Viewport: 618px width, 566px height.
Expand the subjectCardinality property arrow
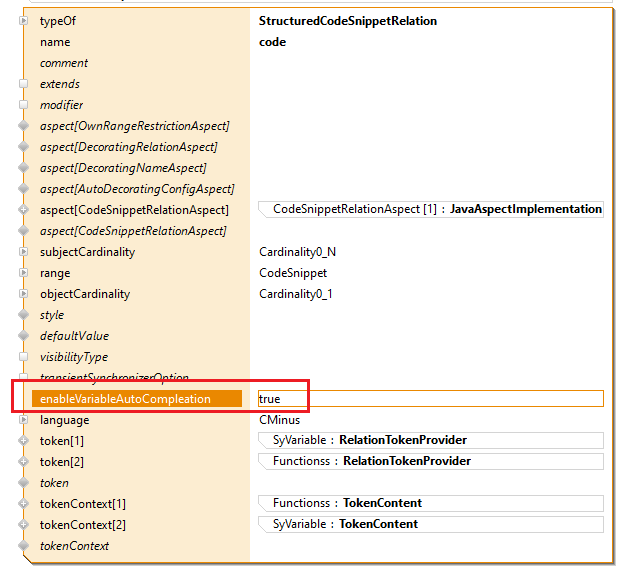click(x=24, y=252)
